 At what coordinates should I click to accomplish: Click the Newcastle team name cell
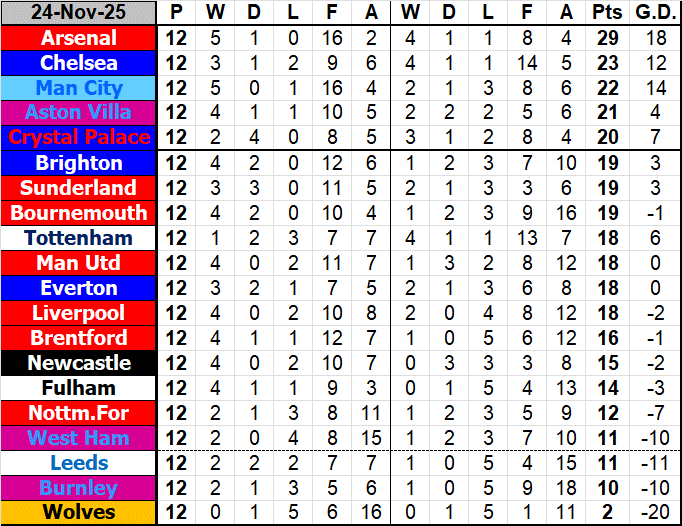[x=79, y=363]
